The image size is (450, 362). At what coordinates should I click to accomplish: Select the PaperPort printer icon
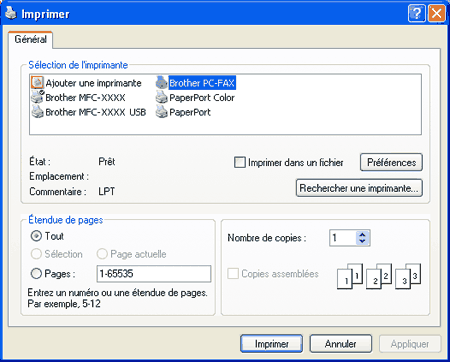162,112
